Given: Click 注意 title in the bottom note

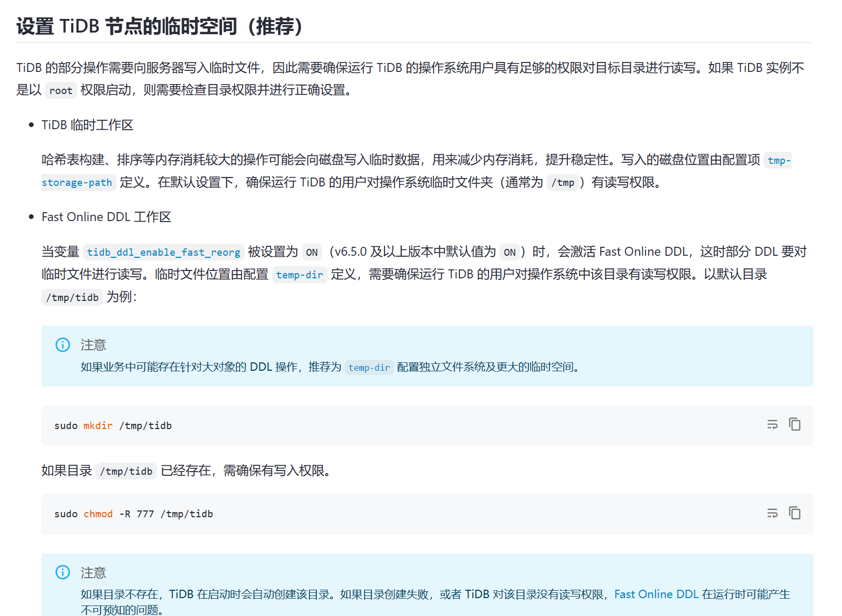Looking at the screenshot, I should pyautogui.click(x=93, y=573).
